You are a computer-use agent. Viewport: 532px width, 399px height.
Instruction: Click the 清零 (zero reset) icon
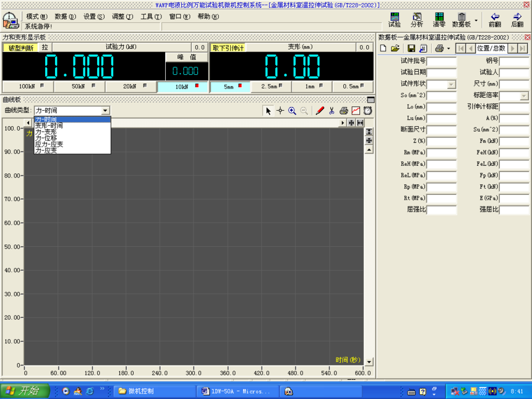coord(439,20)
